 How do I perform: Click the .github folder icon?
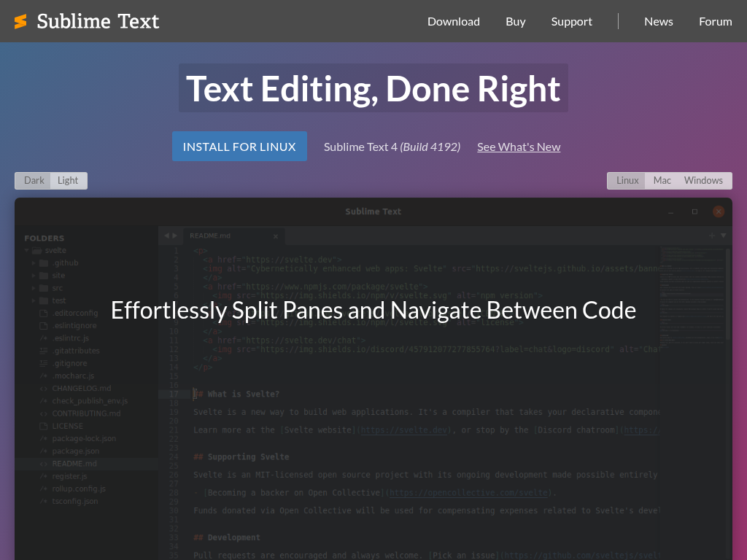click(44, 262)
